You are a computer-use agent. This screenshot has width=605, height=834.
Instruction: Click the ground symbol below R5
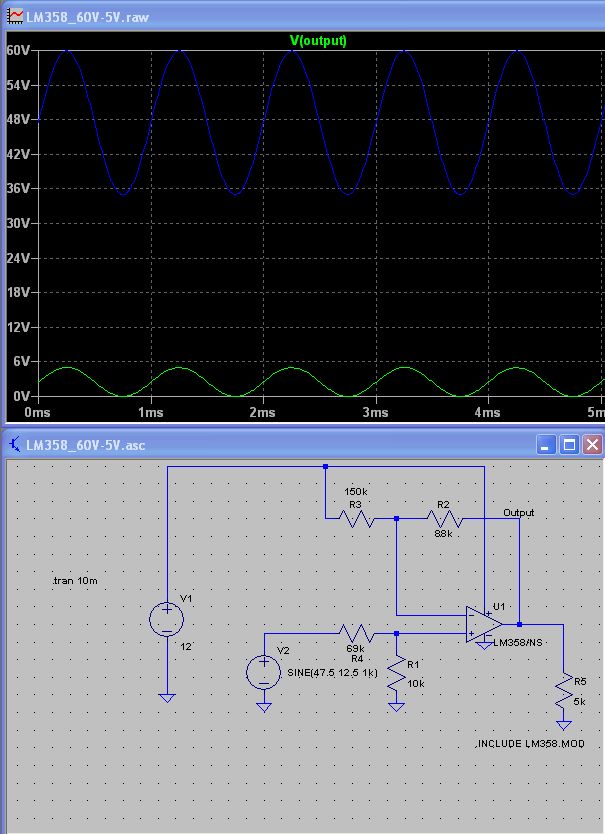[x=563, y=725]
